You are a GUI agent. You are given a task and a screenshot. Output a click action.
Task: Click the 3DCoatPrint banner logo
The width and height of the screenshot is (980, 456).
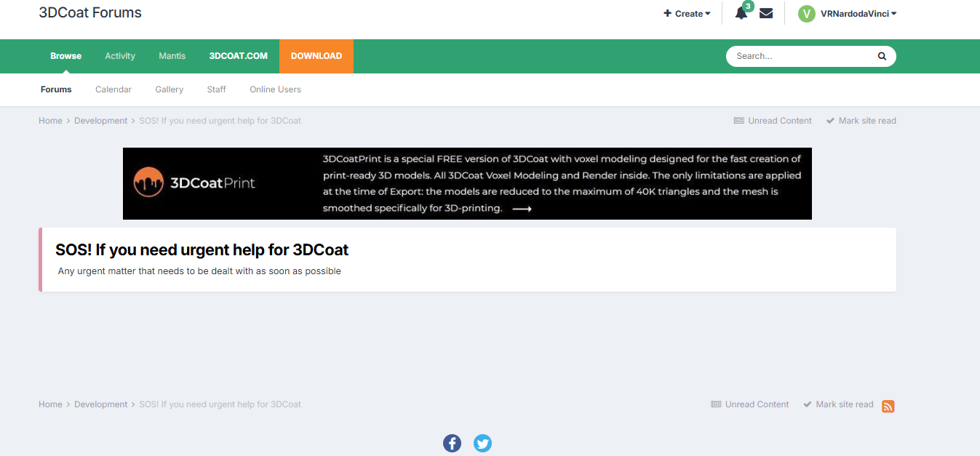194,183
